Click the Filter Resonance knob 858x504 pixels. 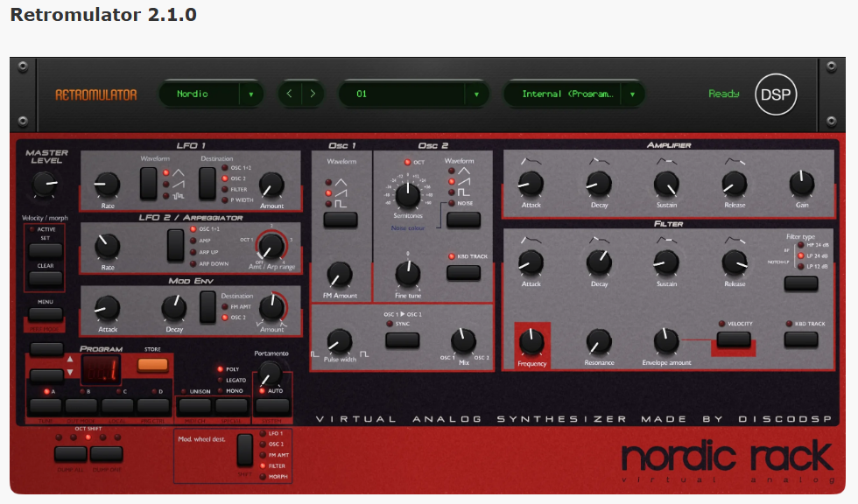tap(599, 341)
